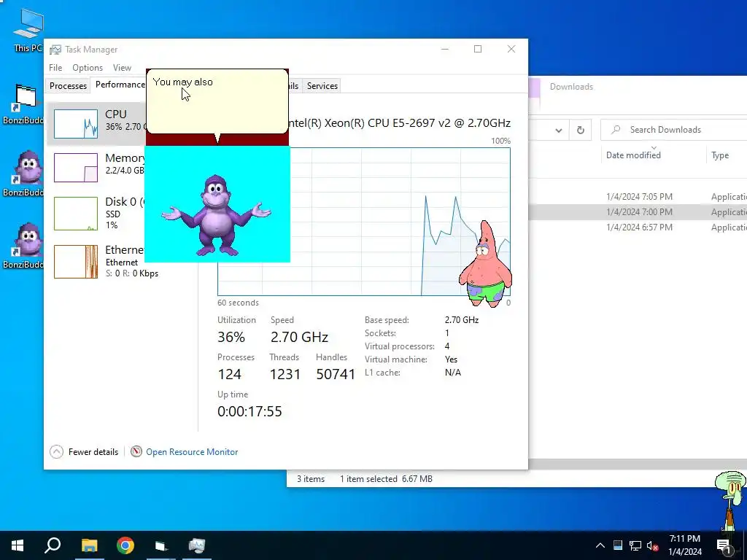Open the Windows Start menu
Image resolution: width=747 pixels, height=560 pixels.
coord(18,545)
